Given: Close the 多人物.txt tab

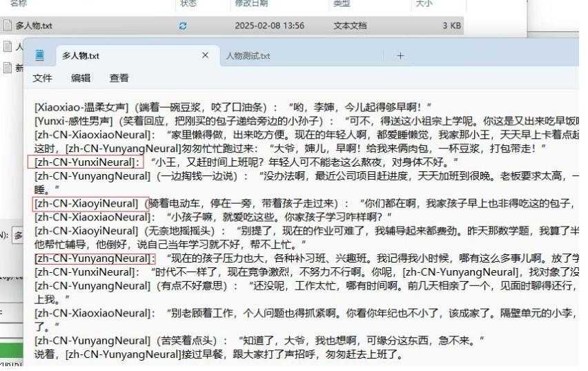Looking at the screenshot, I should pyautogui.click(x=205, y=55).
